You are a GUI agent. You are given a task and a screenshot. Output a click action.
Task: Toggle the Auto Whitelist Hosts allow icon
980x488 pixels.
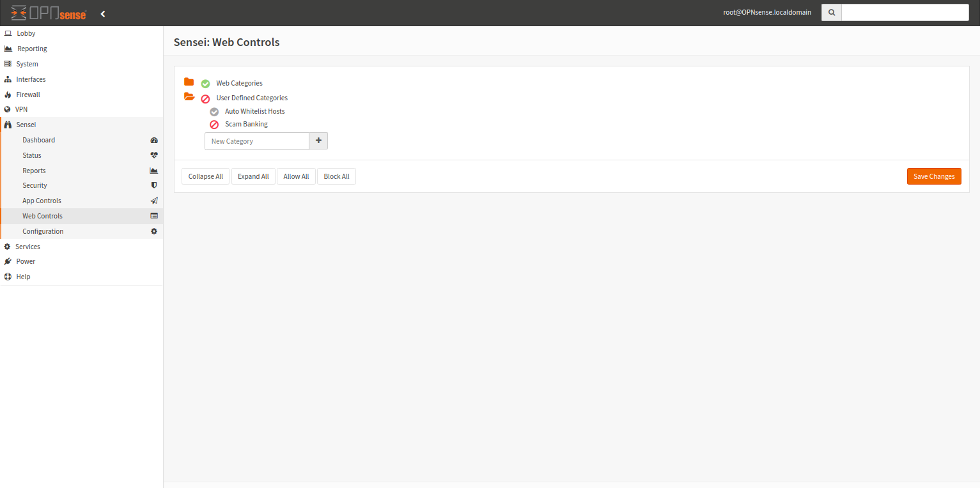pyautogui.click(x=214, y=111)
